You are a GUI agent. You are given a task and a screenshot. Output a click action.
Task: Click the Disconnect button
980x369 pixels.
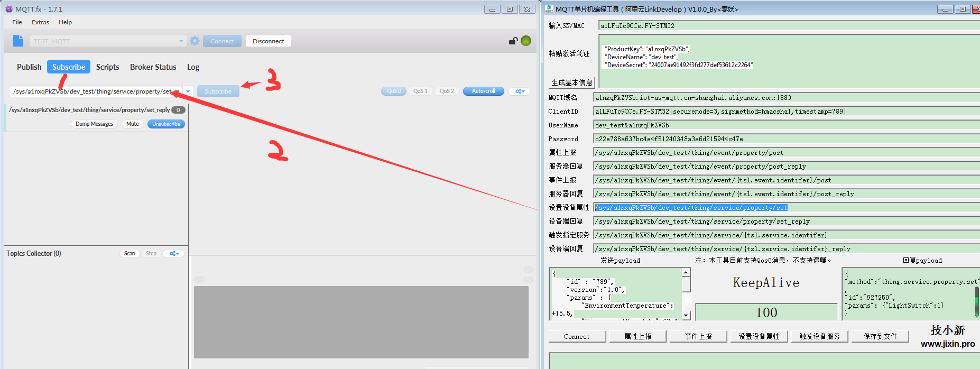pos(269,41)
